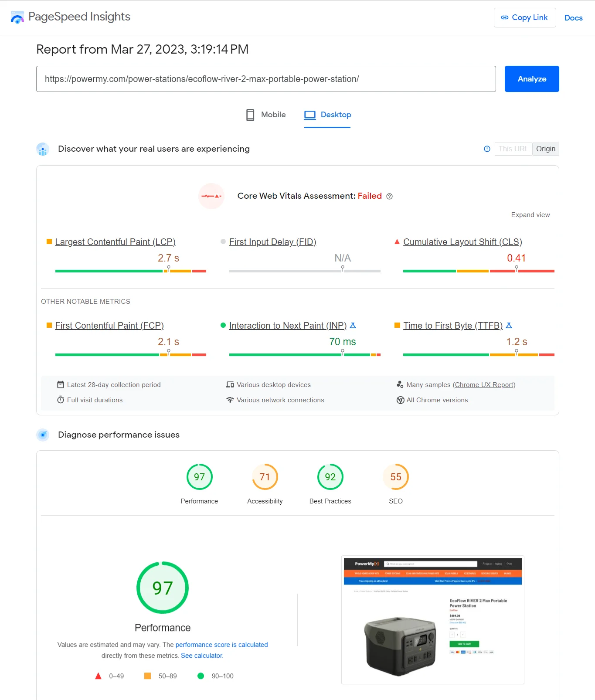
Task: Click Expand view
Action: pyautogui.click(x=530, y=215)
